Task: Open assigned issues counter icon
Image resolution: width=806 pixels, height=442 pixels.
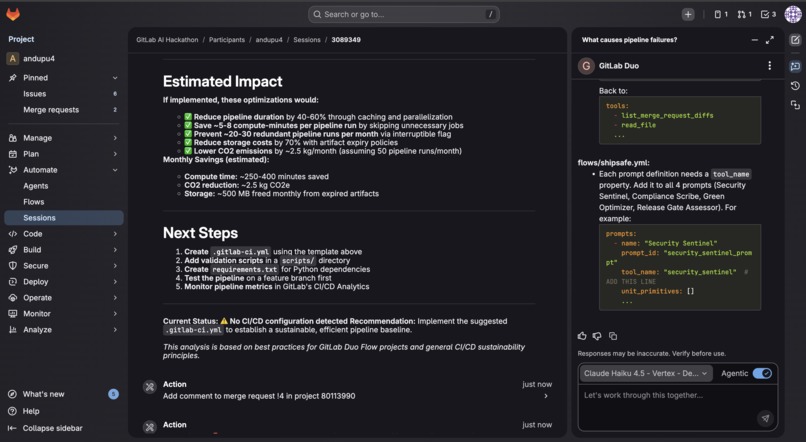Action: click(x=721, y=14)
